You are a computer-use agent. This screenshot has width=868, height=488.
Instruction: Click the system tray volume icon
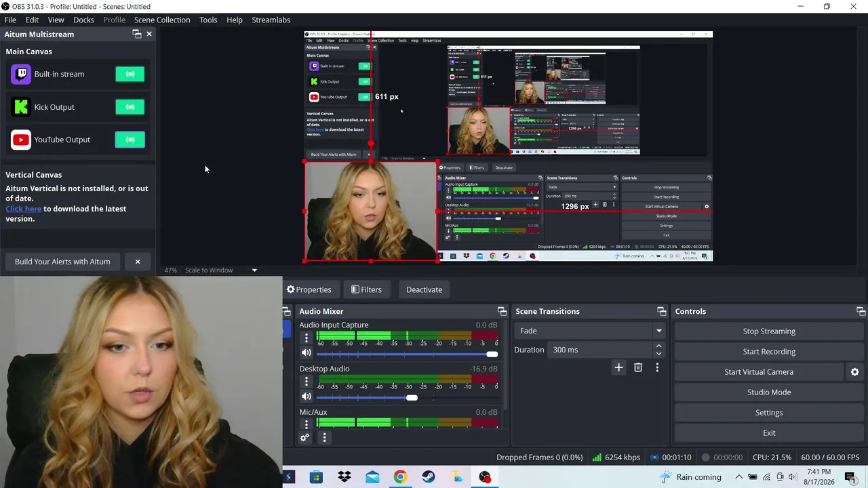(x=793, y=477)
